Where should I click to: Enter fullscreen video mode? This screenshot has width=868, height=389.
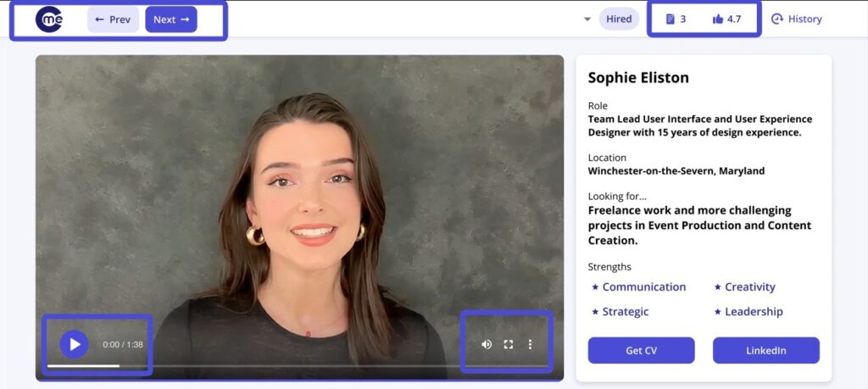(509, 344)
